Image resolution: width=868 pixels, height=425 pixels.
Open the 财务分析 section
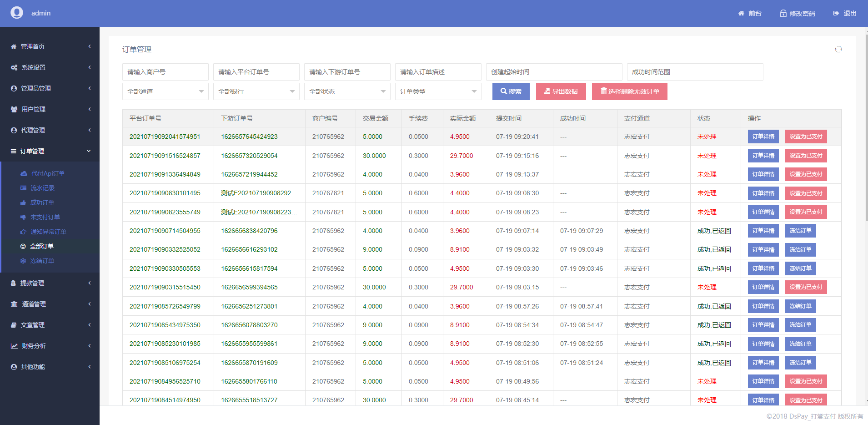pyautogui.click(x=32, y=346)
